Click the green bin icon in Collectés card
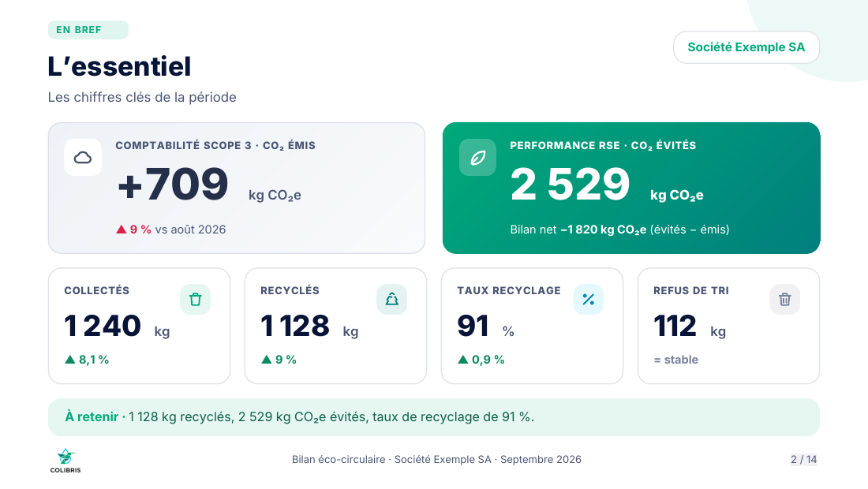Viewport: 868px width, 489px height. click(196, 299)
